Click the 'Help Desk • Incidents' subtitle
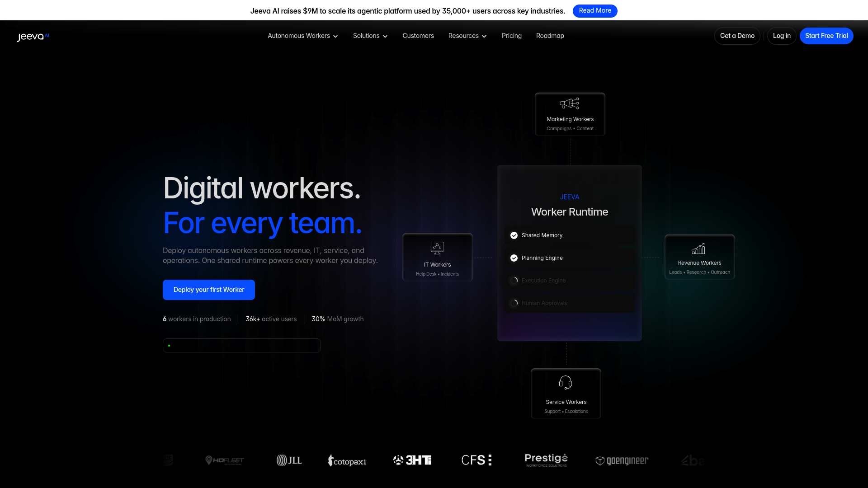The image size is (868, 488). [x=437, y=274]
